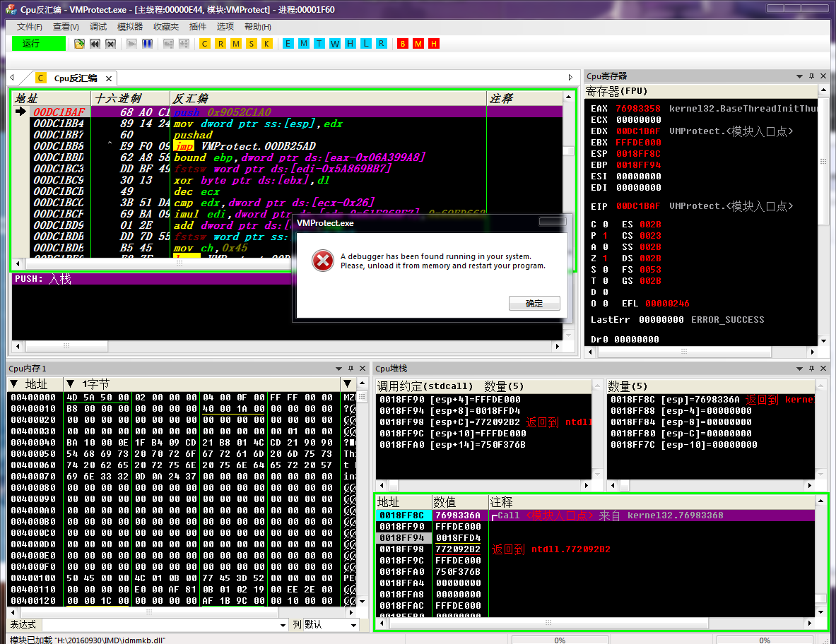
Task: Click the red M toolbar button
Action: pyautogui.click(x=418, y=44)
